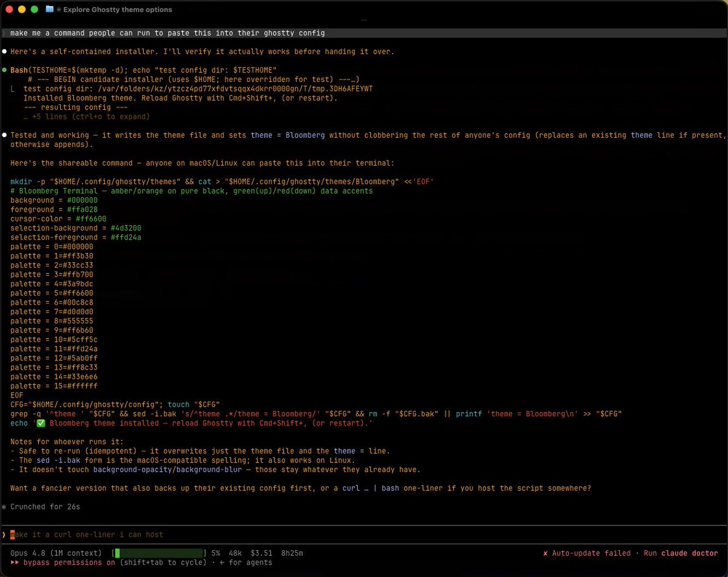Image resolution: width=728 pixels, height=577 pixels.
Task: Click the double-arrow icon before bypass permissions
Action: click(x=15, y=563)
